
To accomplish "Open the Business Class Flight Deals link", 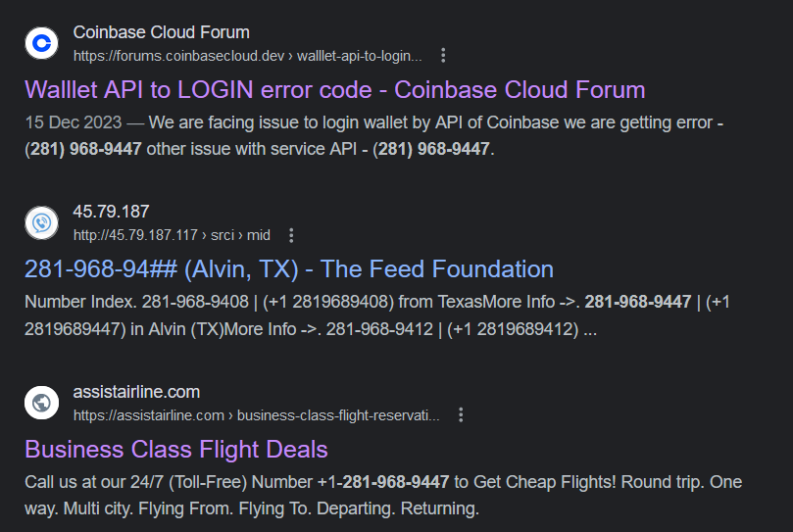I will pyautogui.click(x=176, y=449).
